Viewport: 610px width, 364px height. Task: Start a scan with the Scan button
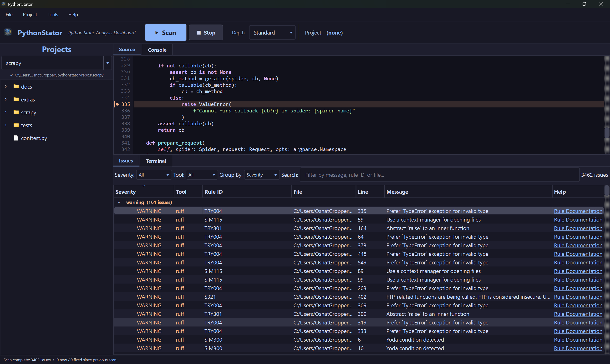[x=166, y=32]
